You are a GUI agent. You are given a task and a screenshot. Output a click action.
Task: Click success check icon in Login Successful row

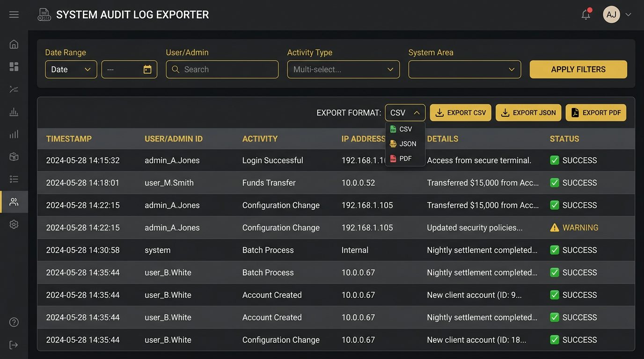[x=555, y=160]
